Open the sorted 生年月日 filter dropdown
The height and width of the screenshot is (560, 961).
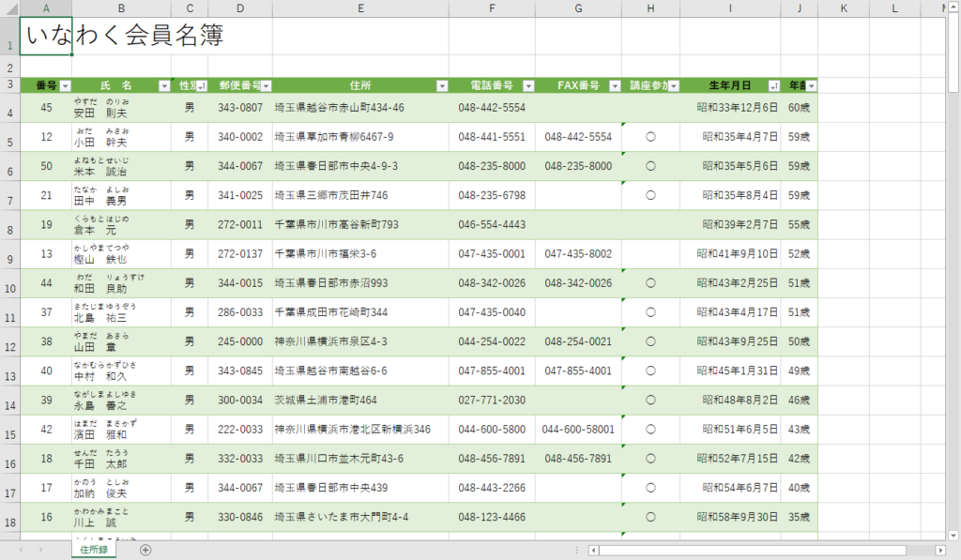774,85
